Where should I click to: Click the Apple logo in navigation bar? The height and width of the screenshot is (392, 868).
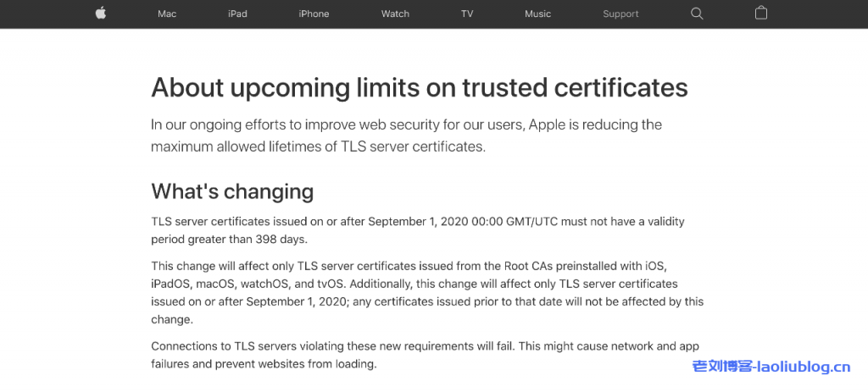pyautogui.click(x=101, y=14)
